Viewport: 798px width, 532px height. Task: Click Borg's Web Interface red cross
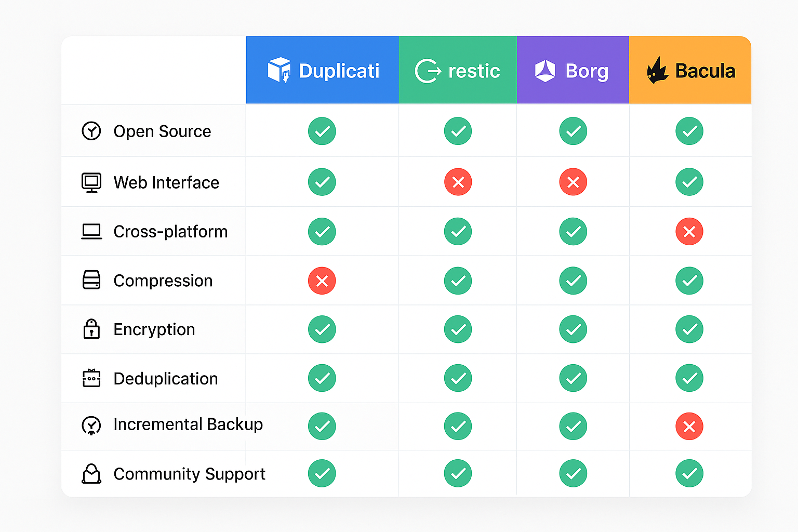[x=573, y=182]
